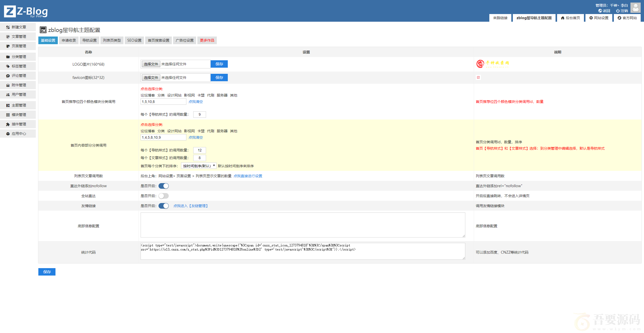Viewport: 644px width, 333px height.
Task: Click the new article pencil icon
Action: click(8, 27)
